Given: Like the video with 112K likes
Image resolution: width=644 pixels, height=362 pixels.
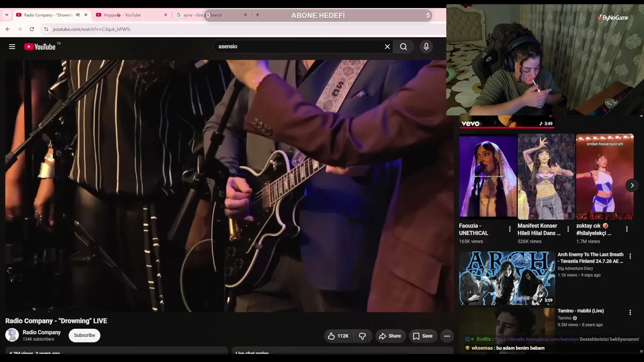Looking at the screenshot, I should [339, 336].
